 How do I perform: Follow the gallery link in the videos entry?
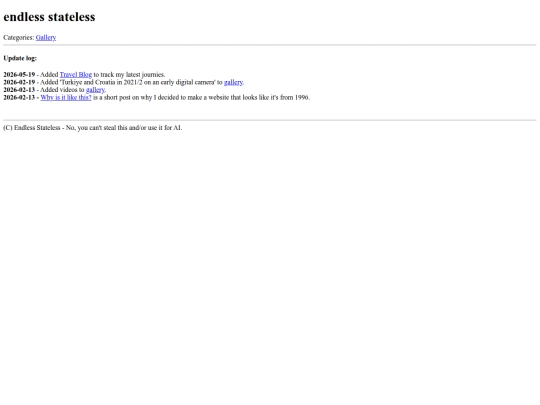95,90
